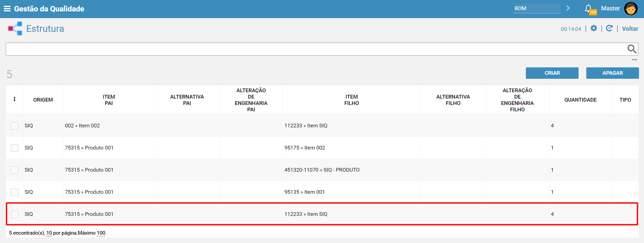Click the Máximo 100 link

click(101, 233)
